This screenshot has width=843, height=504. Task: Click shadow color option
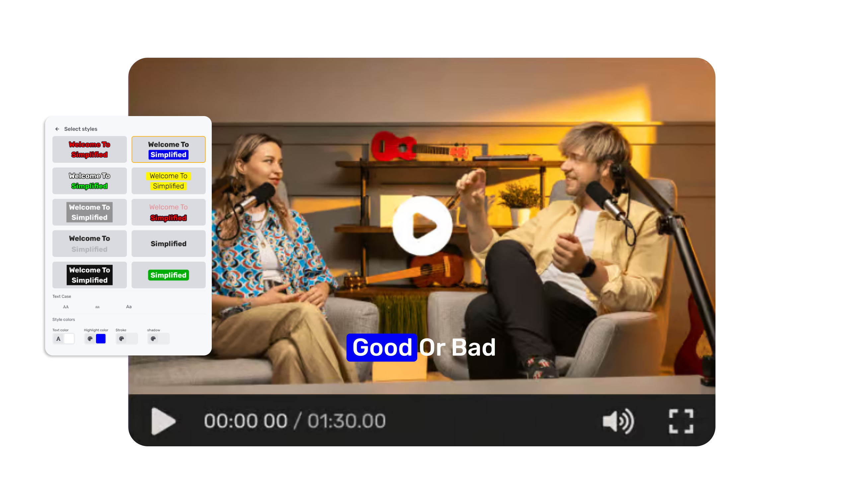(x=153, y=339)
